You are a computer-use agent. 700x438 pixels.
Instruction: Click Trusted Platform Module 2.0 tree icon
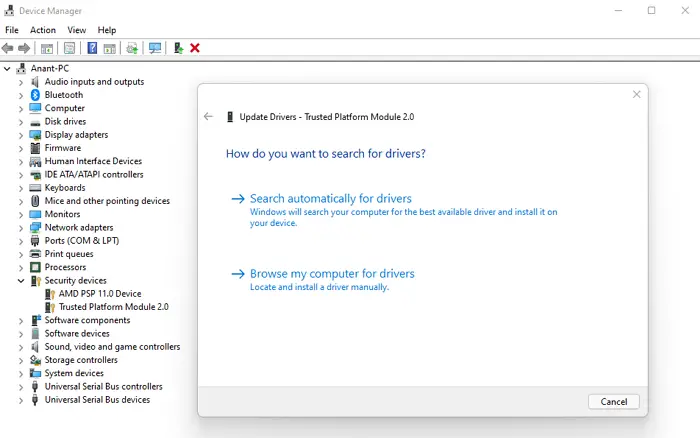(x=50, y=307)
